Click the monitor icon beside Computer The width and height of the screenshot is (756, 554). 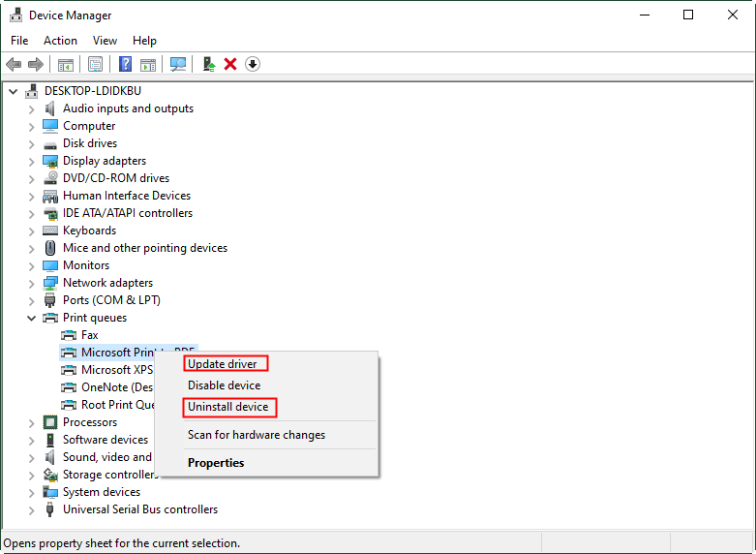pos(50,126)
